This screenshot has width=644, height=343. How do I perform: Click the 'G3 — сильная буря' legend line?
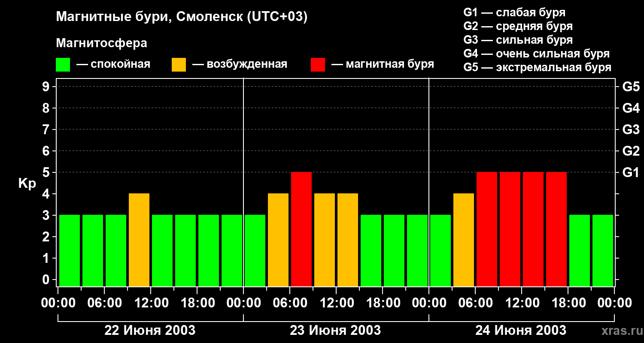(x=518, y=40)
